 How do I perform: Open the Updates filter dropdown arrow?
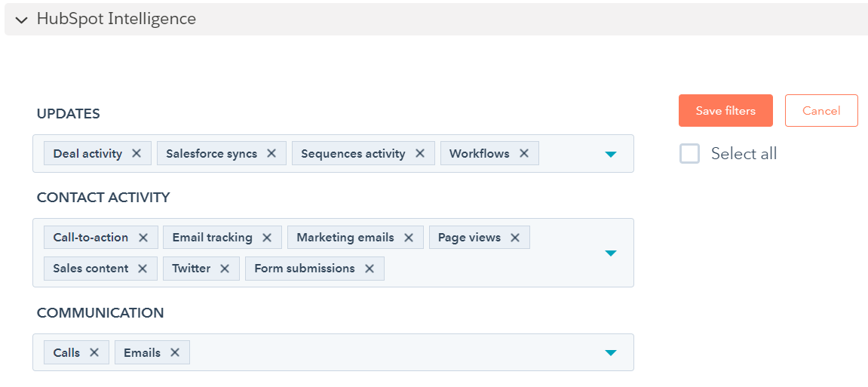tap(611, 154)
